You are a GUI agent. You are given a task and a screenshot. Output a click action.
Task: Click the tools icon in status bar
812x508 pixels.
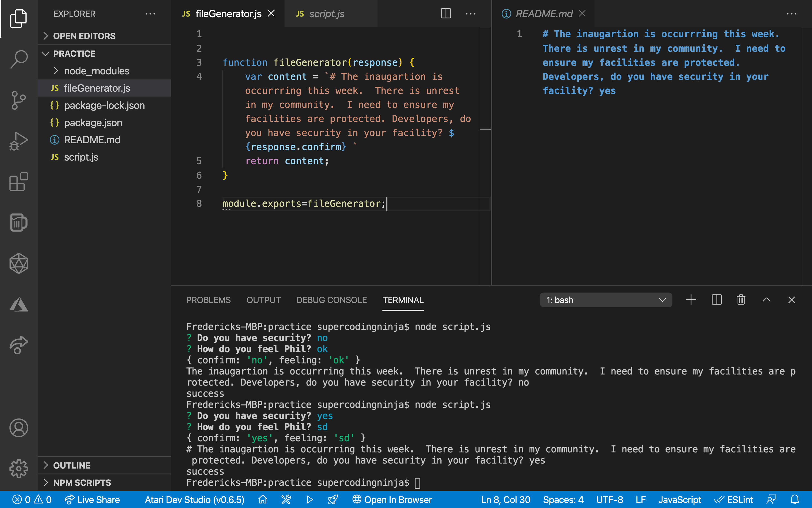coord(286,500)
